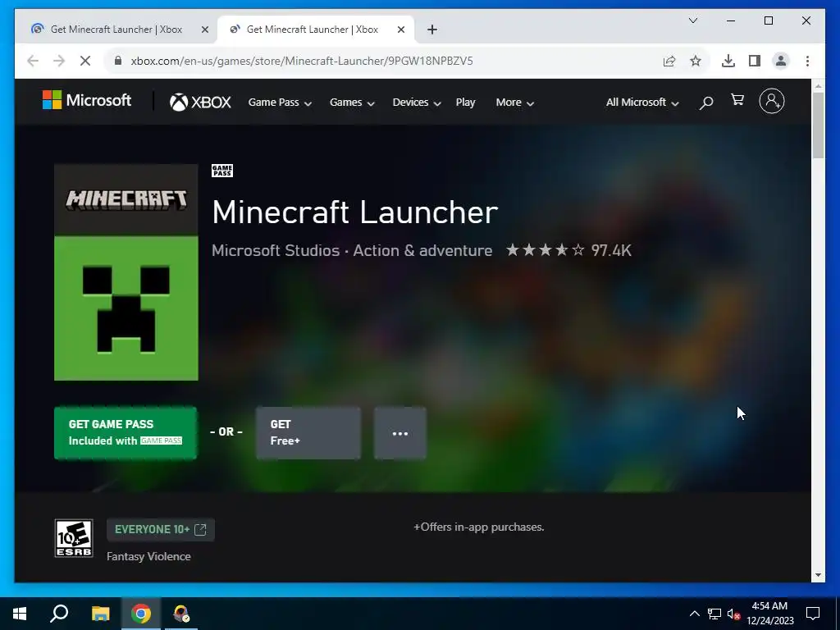Open Windows notification center

tap(813, 614)
